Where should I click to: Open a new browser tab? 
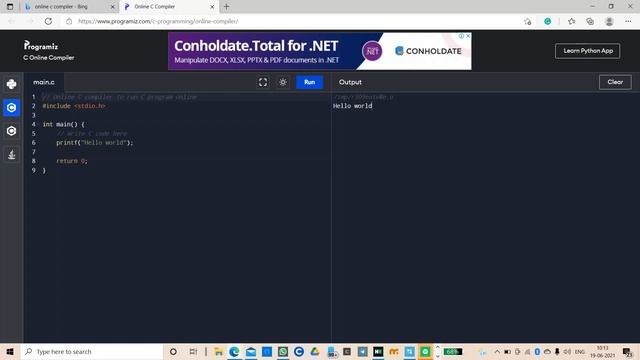[x=227, y=7]
